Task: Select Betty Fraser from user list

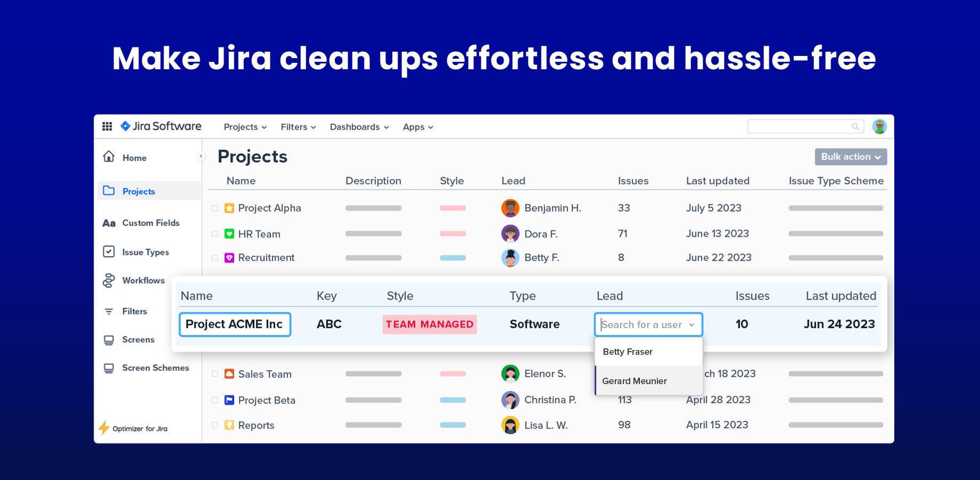Action: click(648, 352)
